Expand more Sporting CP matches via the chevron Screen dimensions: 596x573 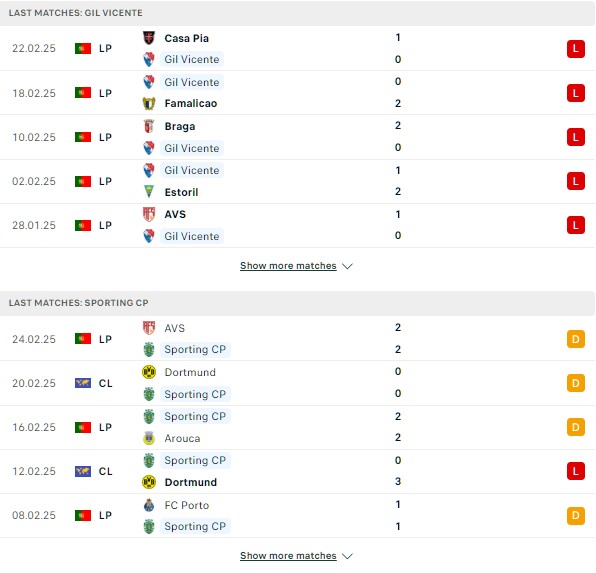[347, 556]
